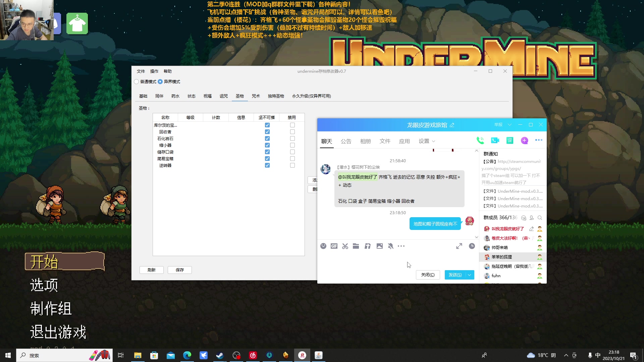Image resolution: width=644 pixels, height=362 pixels.
Task: Uncheck 坚不可摧 for 回收者
Action: [267, 132]
